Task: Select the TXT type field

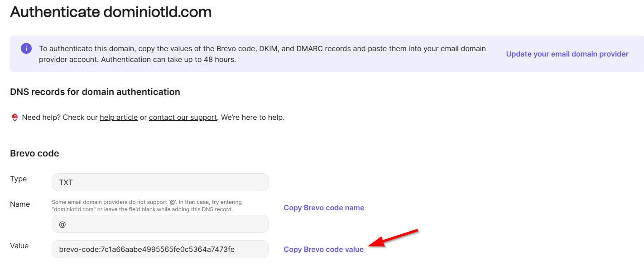Action: (160, 182)
